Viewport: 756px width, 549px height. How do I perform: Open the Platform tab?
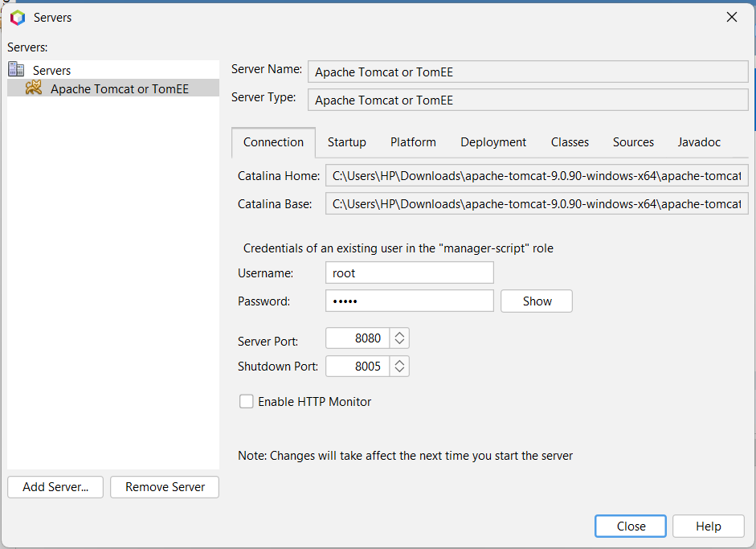413,142
